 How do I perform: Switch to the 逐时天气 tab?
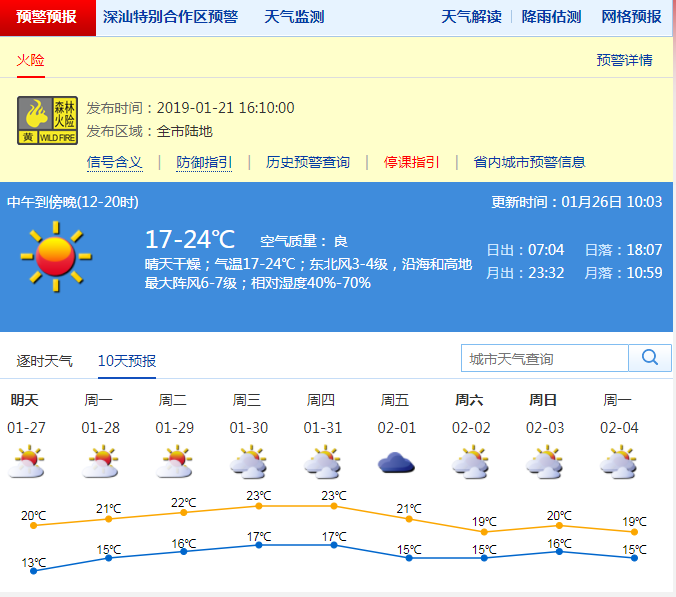coord(44,361)
